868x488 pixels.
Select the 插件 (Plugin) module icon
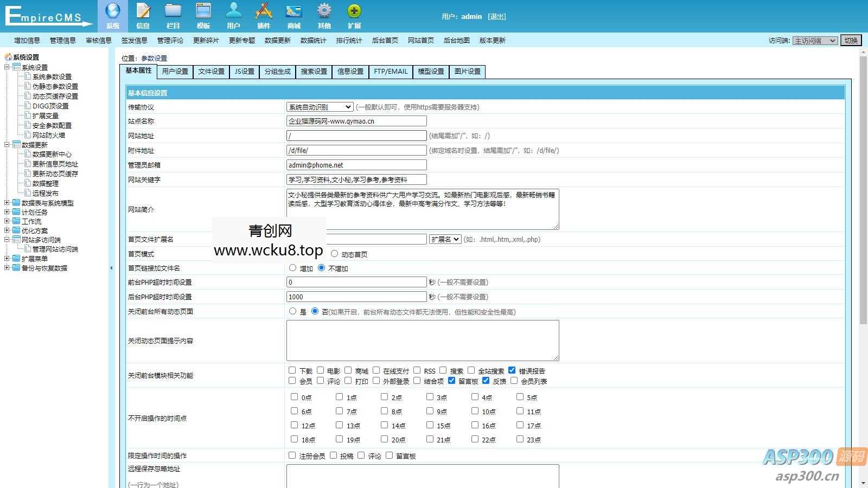tap(263, 15)
